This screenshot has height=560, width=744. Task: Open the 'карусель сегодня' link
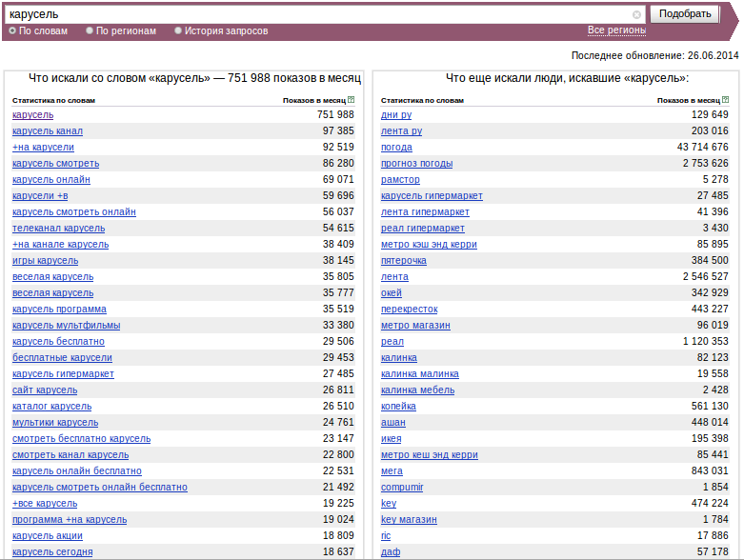[x=52, y=552]
